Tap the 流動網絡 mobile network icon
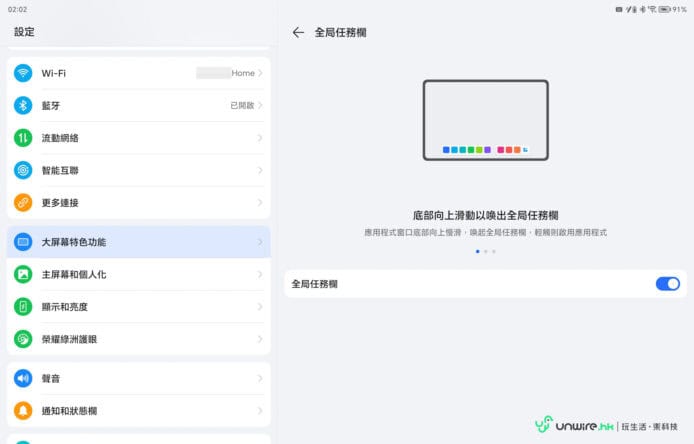This screenshot has height=444, width=694. 23,138
